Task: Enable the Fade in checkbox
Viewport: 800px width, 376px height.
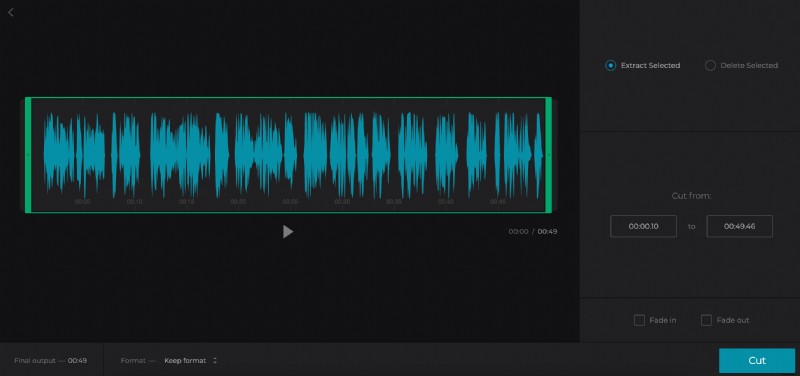Action: point(639,320)
